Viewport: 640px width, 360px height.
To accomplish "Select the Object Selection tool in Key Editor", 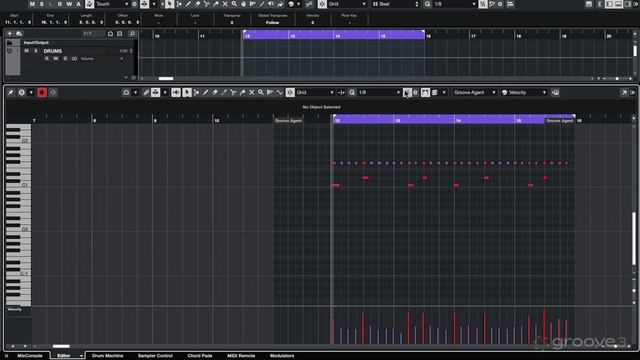I will (x=187, y=93).
